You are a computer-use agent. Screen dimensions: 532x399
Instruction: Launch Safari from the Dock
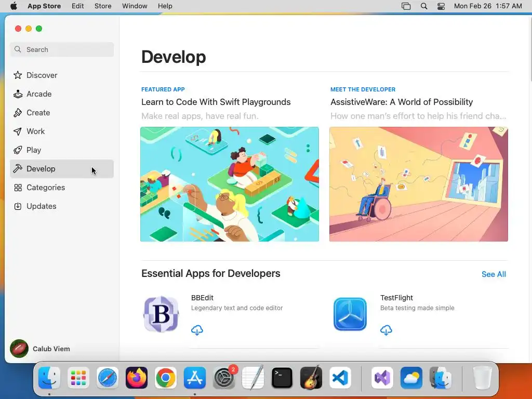click(x=108, y=378)
